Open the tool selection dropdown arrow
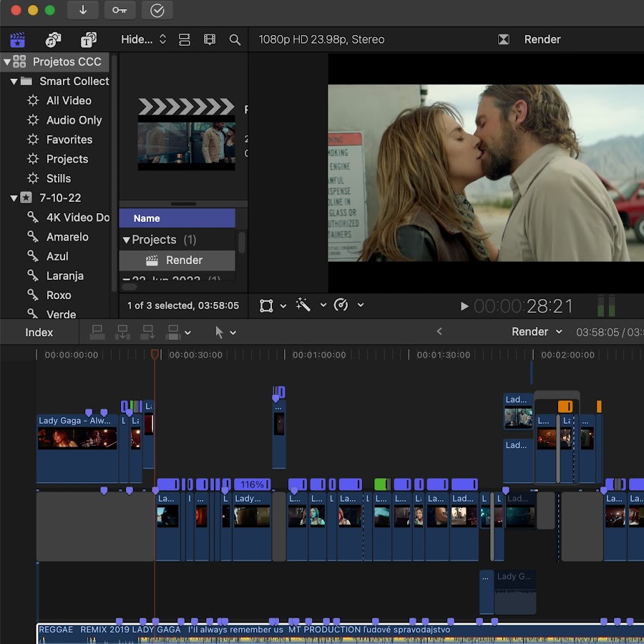 coord(233,333)
